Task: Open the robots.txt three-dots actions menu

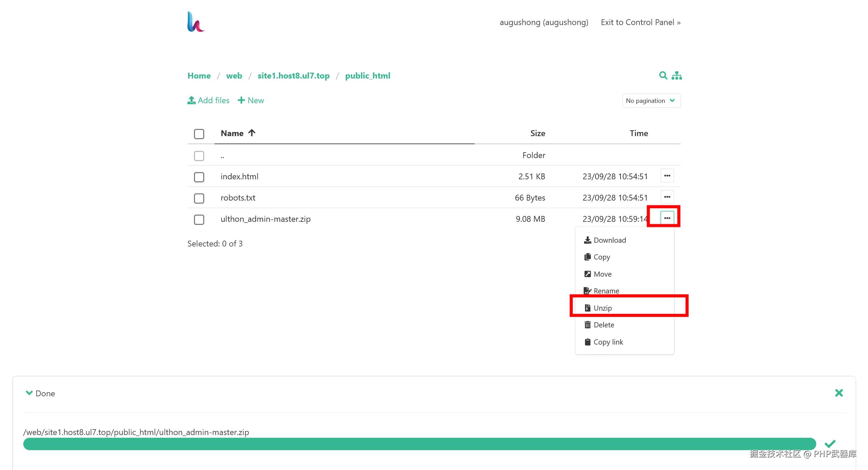Action: [667, 197]
